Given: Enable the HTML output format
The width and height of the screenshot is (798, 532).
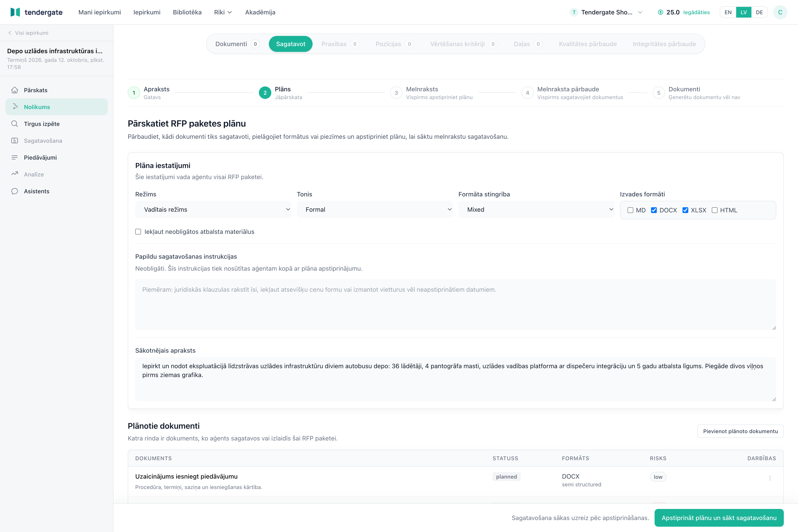Looking at the screenshot, I should 714,210.
